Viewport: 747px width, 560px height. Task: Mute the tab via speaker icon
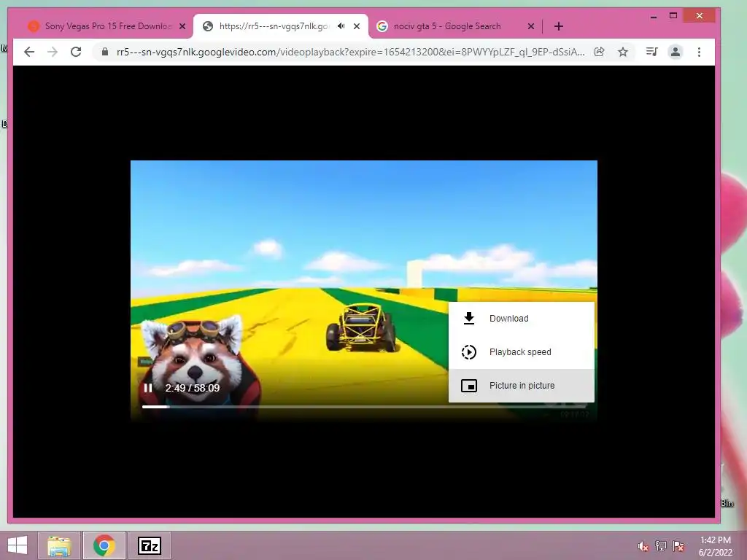(x=341, y=26)
